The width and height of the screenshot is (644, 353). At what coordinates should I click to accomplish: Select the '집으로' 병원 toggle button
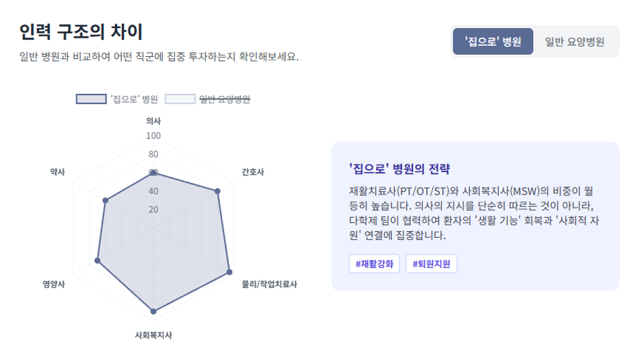[493, 42]
